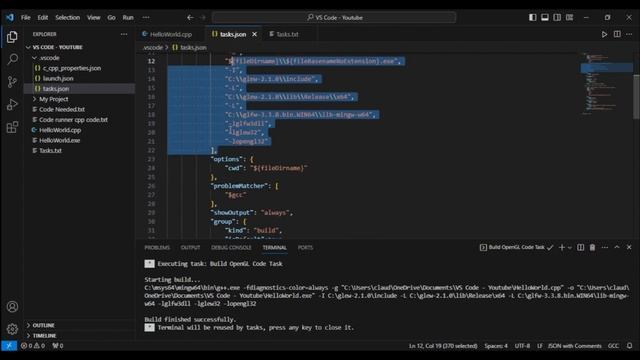Open the Edit menu
640x360 pixels.
(x=43, y=18)
